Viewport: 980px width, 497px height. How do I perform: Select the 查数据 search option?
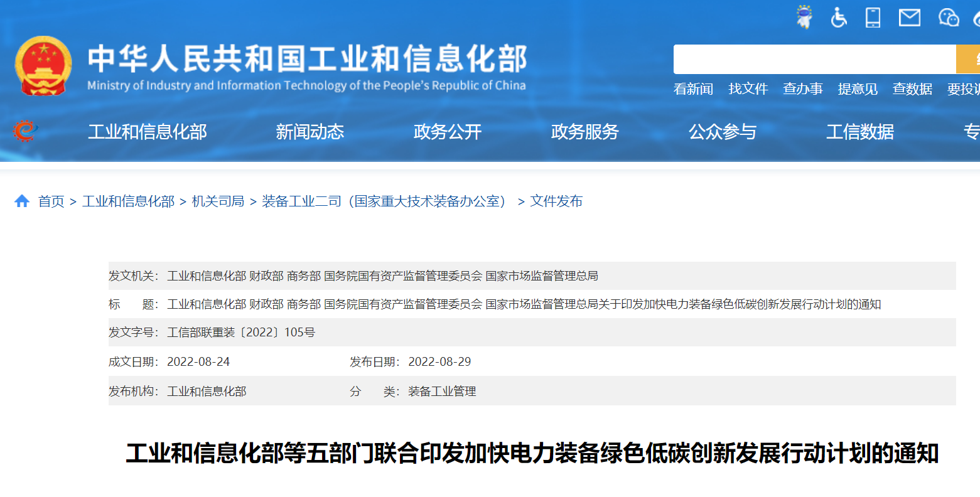[912, 89]
